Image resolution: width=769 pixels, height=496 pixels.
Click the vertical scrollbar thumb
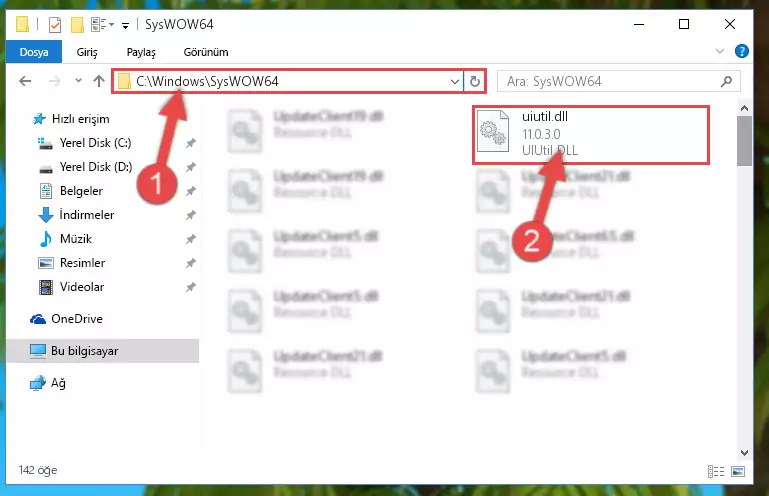tap(744, 141)
